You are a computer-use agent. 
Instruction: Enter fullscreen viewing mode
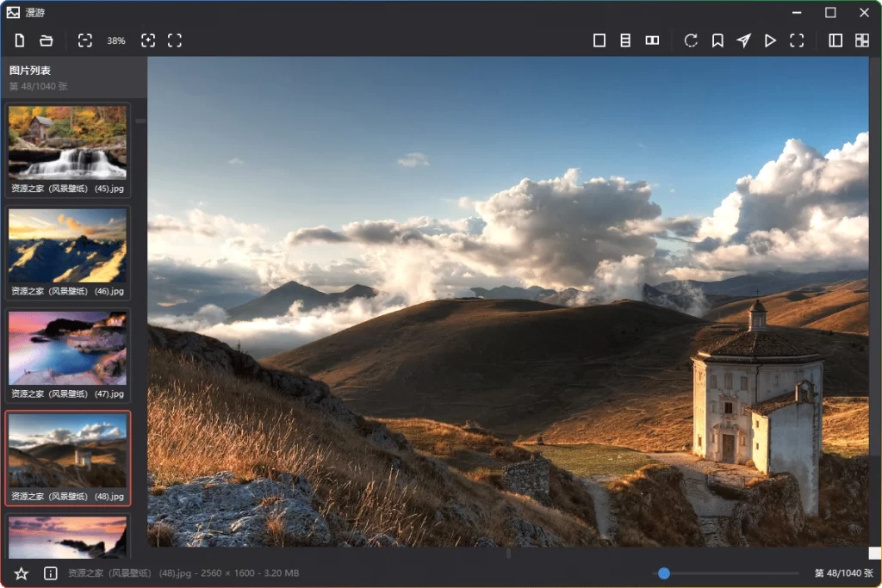pos(797,40)
